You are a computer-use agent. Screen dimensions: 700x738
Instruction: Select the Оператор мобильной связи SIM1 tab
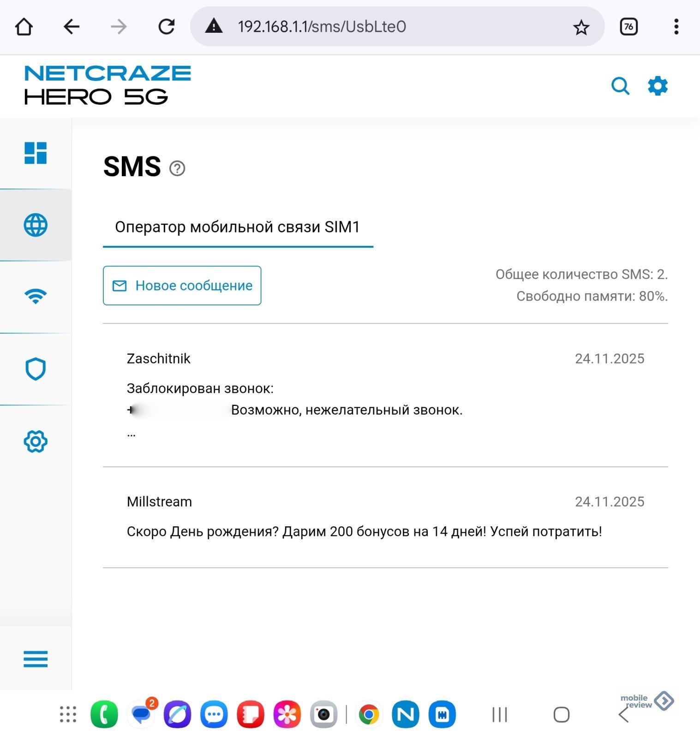(238, 227)
